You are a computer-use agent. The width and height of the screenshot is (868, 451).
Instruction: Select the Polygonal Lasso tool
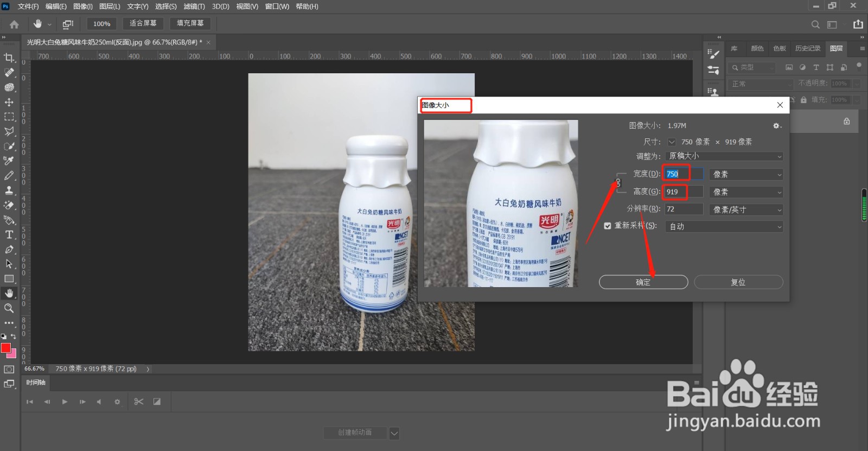point(9,131)
